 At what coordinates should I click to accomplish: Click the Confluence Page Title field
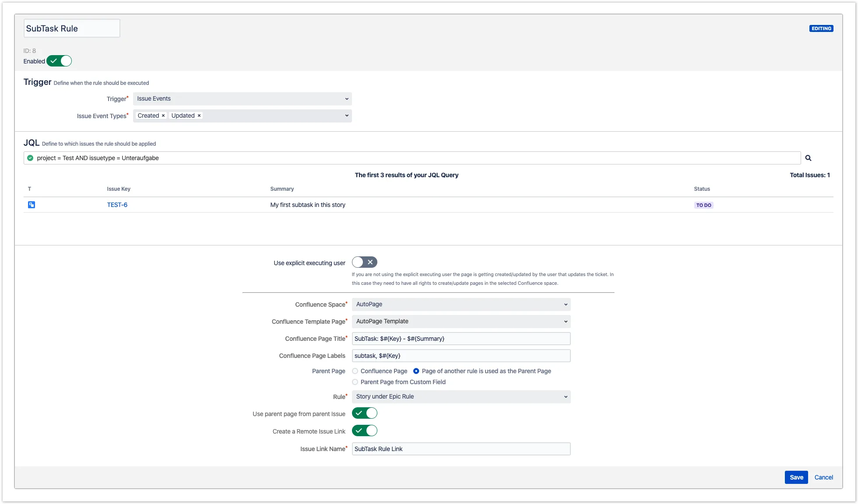(461, 339)
